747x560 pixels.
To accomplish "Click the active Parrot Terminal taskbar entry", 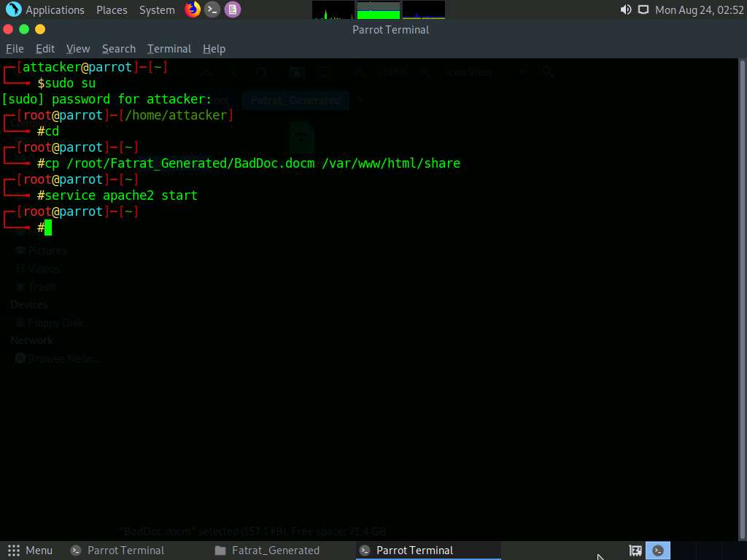I will tap(428, 551).
